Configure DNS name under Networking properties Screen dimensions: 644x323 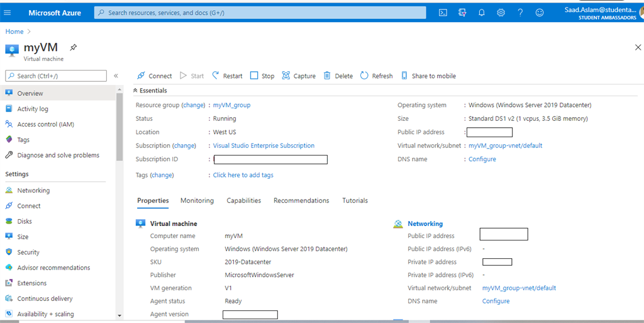[496, 301]
